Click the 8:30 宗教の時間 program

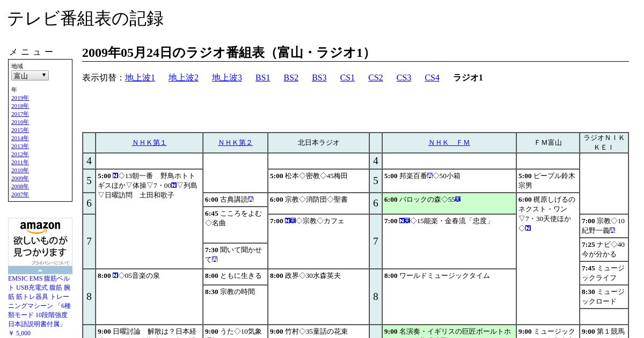[x=235, y=304]
